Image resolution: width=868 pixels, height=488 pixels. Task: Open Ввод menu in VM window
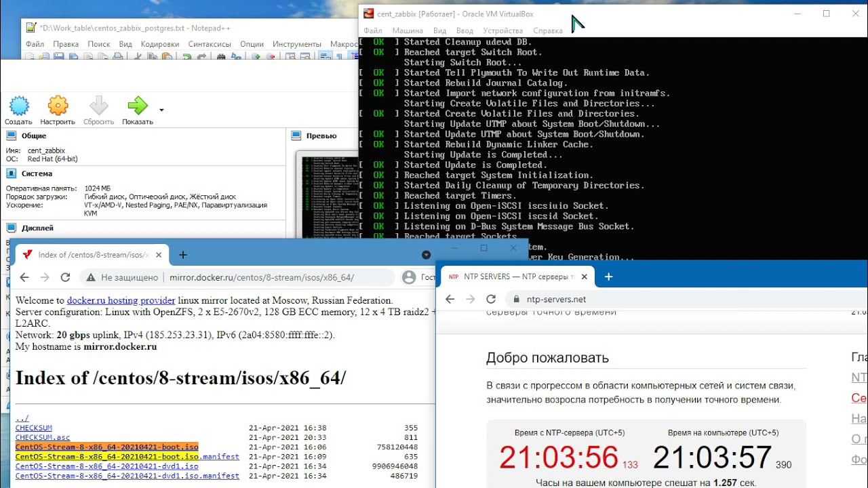click(x=465, y=30)
